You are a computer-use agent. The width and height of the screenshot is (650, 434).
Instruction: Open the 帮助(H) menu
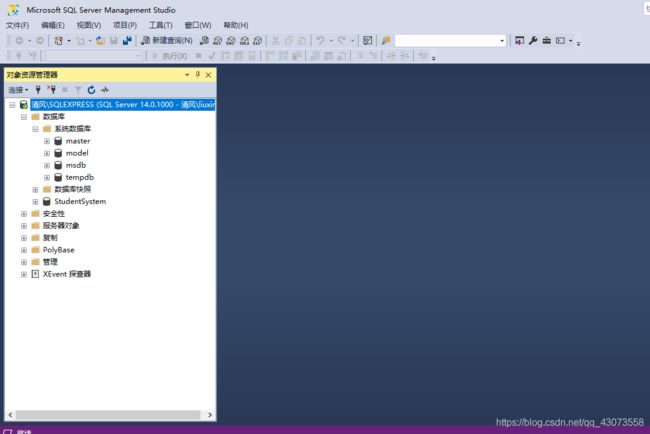(x=236, y=25)
